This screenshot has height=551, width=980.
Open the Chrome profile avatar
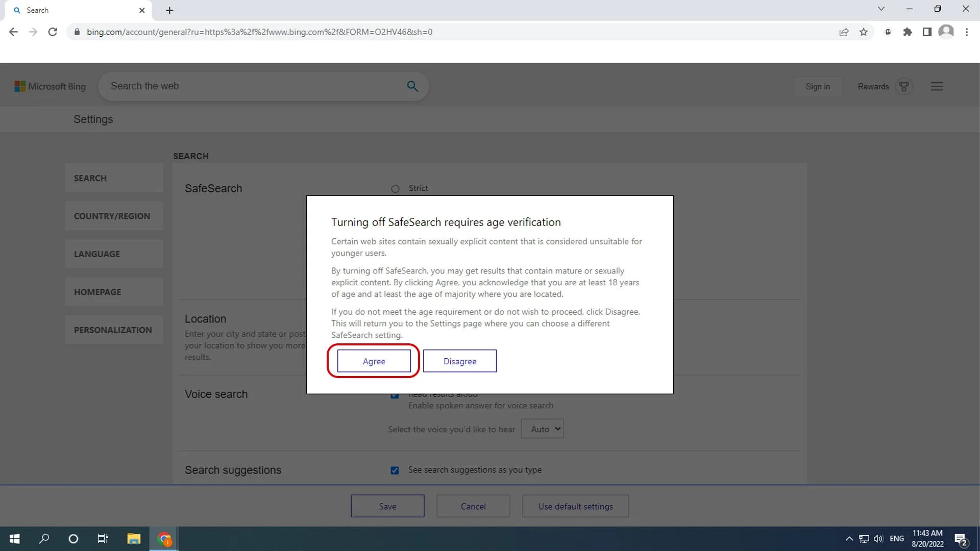[946, 32]
